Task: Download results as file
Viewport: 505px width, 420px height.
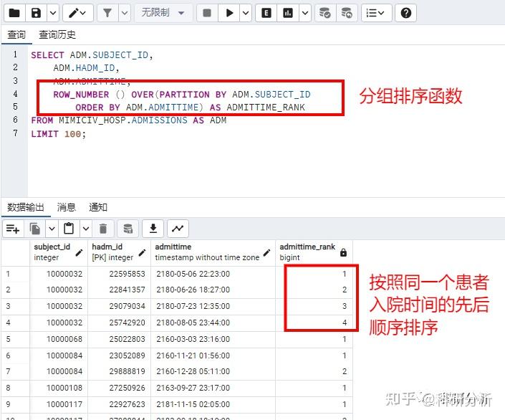Action: (153, 229)
